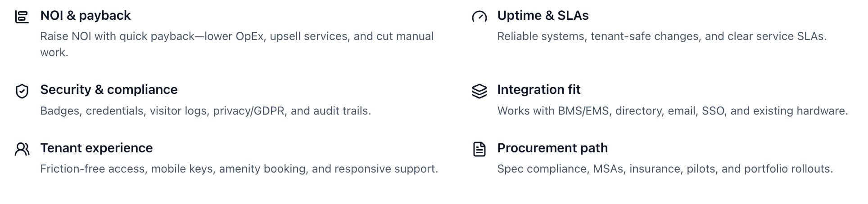The width and height of the screenshot is (868, 204).
Task: Click the 'Spec compliance, MSAs, insurance' description
Action: [665, 169]
